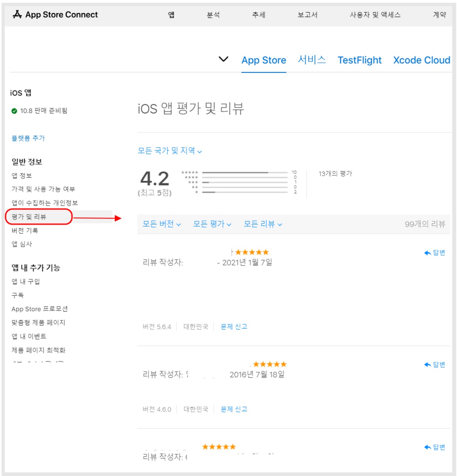Image resolution: width=457 pixels, height=476 pixels.
Task: Open the 보고서 menu item
Action: point(307,15)
